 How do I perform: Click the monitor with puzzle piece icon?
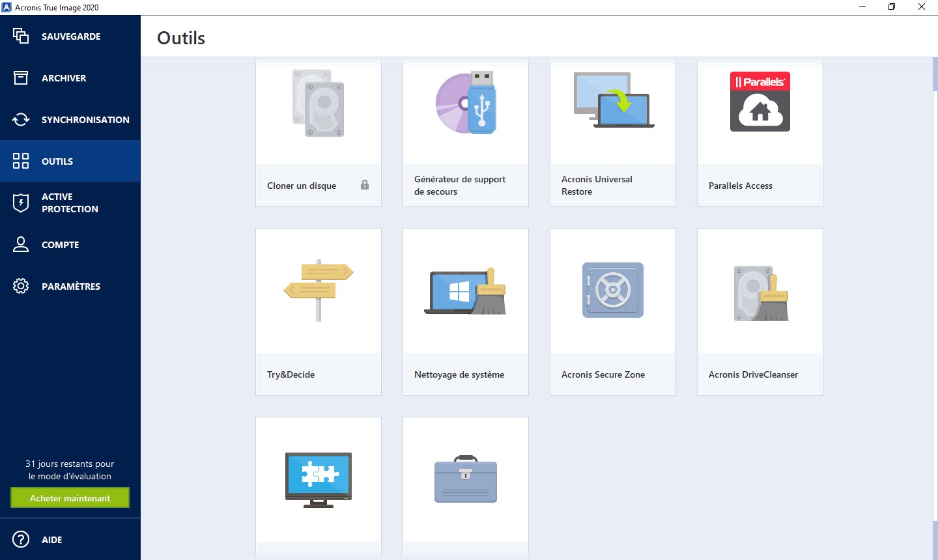pos(319,479)
